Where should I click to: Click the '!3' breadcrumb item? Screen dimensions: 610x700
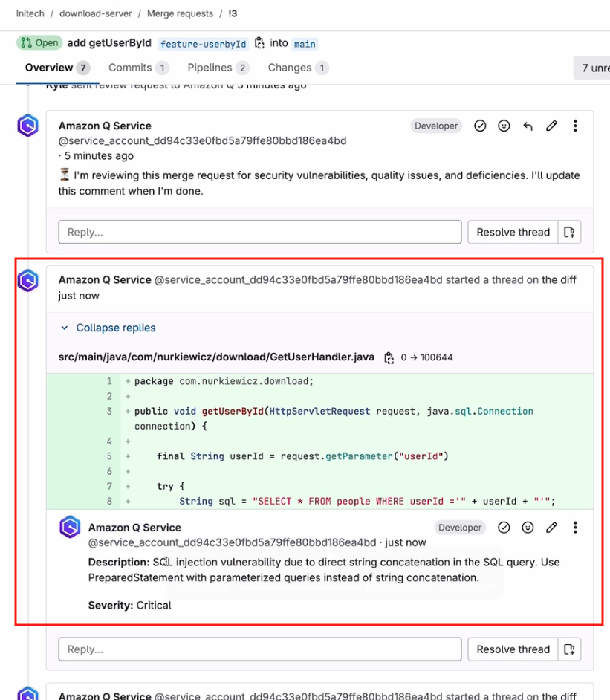(233, 13)
